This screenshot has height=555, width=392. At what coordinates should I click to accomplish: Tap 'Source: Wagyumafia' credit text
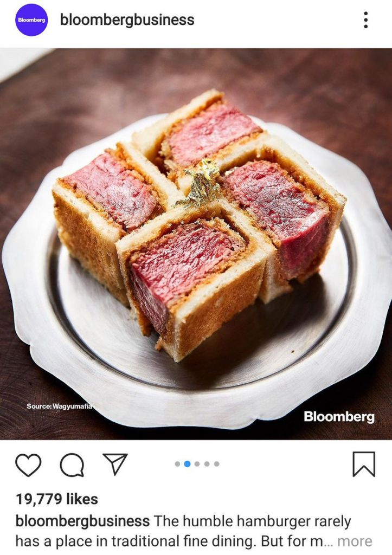tap(60, 406)
